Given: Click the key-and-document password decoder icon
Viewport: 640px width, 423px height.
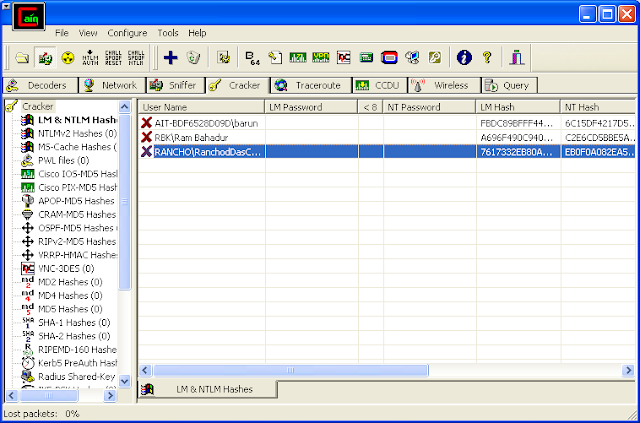Looking at the screenshot, I should 275,58.
